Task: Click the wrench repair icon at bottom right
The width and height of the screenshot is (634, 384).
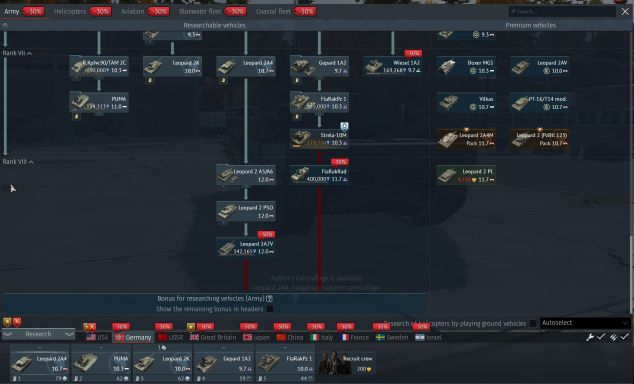Action: click(590, 337)
